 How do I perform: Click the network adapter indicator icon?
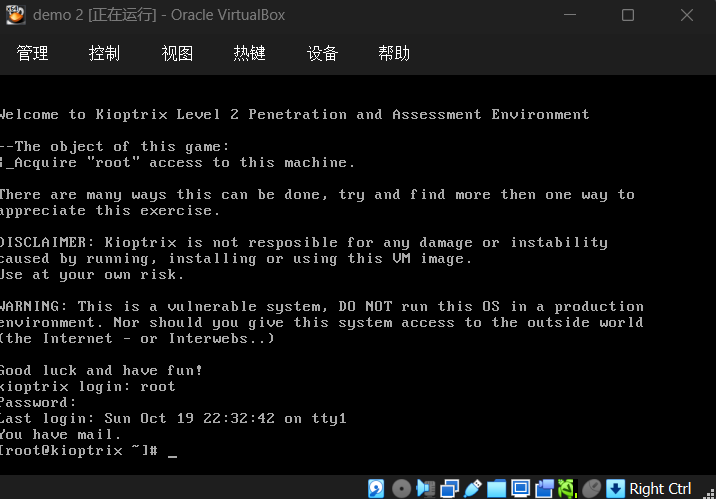click(450, 489)
